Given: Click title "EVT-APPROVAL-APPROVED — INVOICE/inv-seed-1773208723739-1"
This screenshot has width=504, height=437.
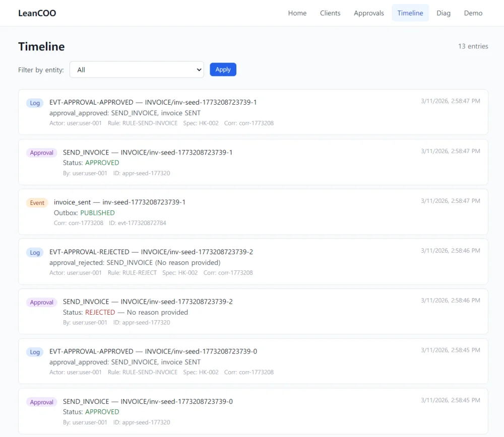Looking at the screenshot, I should (x=153, y=102).
